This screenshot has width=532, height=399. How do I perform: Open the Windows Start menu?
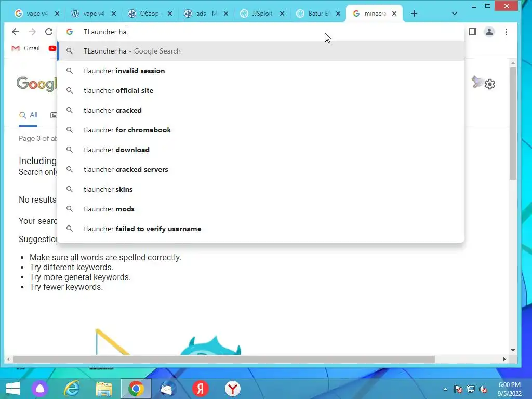click(13, 389)
